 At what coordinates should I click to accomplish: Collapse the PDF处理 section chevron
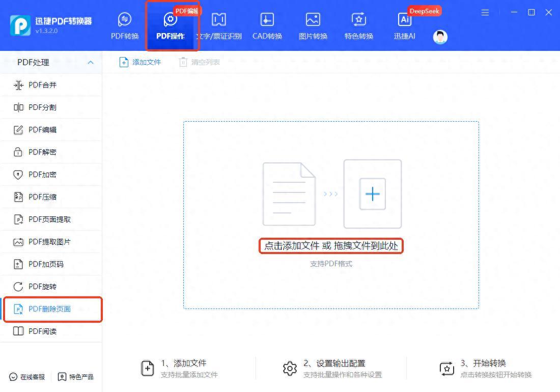(91, 62)
